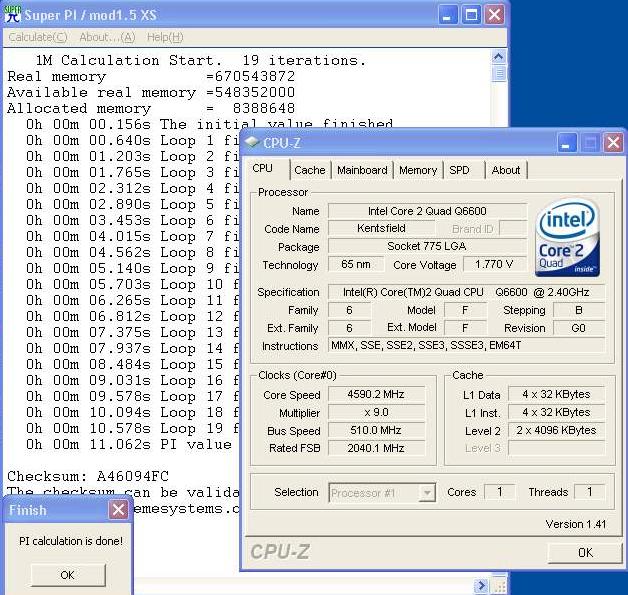
Task: Close the Finish dialog
Action: [x=118, y=510]
